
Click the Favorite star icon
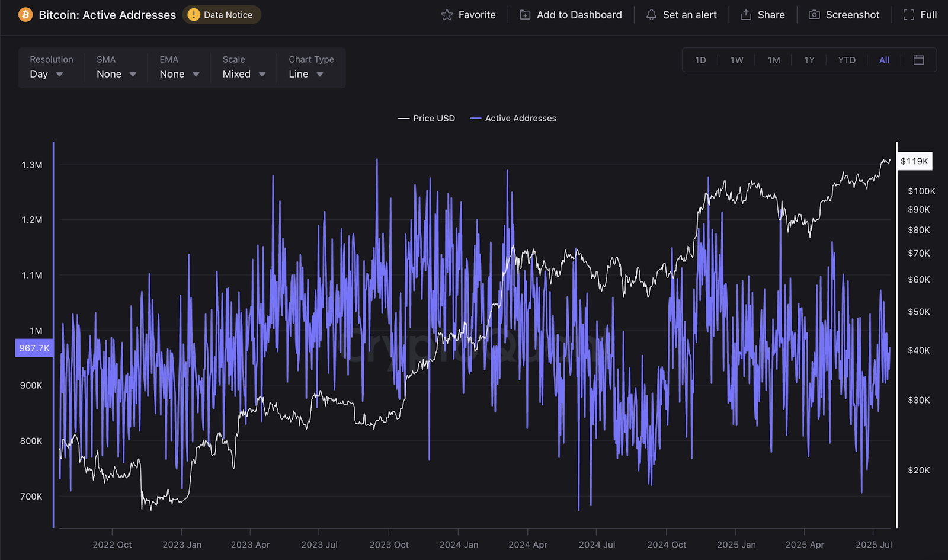click(x=447, y=15)
